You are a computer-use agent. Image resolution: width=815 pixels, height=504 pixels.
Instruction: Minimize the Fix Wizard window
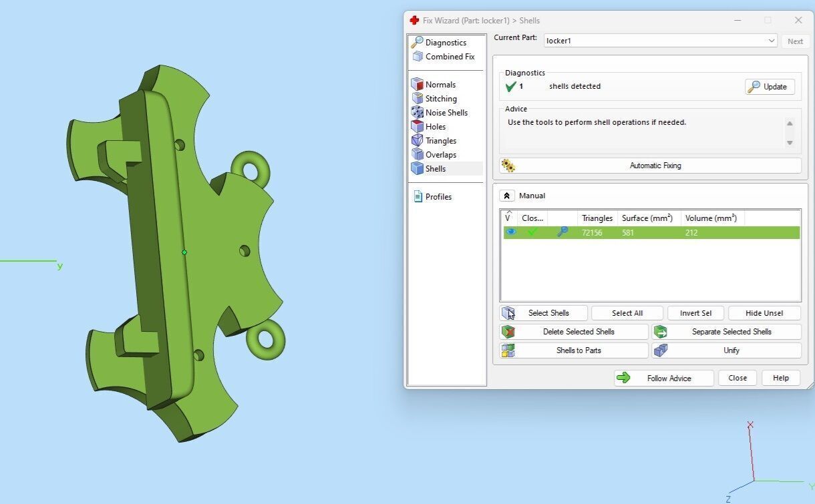738,21
